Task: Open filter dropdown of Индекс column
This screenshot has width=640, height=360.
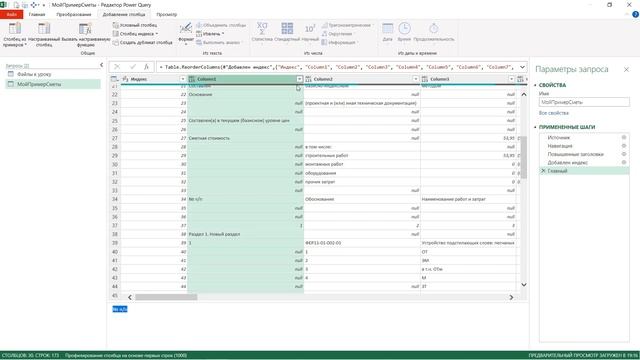Action: 182,79
